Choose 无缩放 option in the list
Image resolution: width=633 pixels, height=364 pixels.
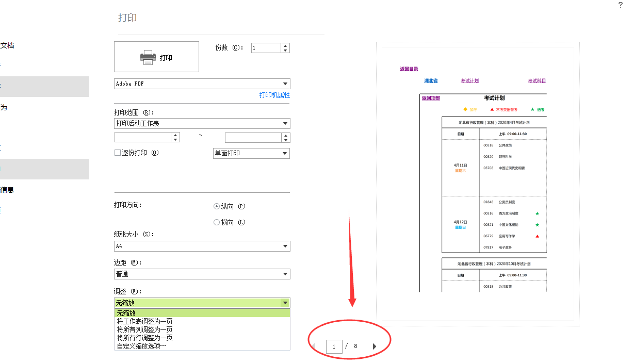click(202, 313)
